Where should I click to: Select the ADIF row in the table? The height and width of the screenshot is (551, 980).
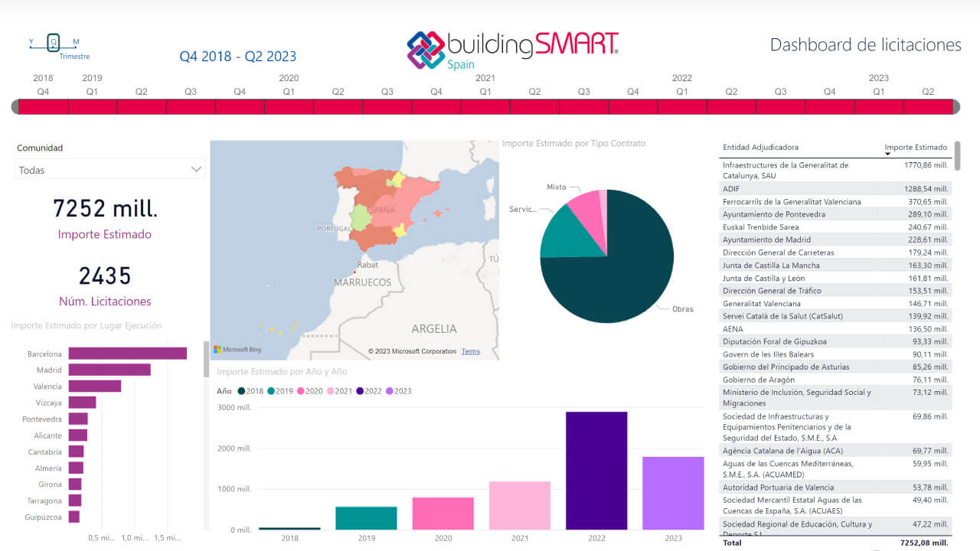(836, 188)
